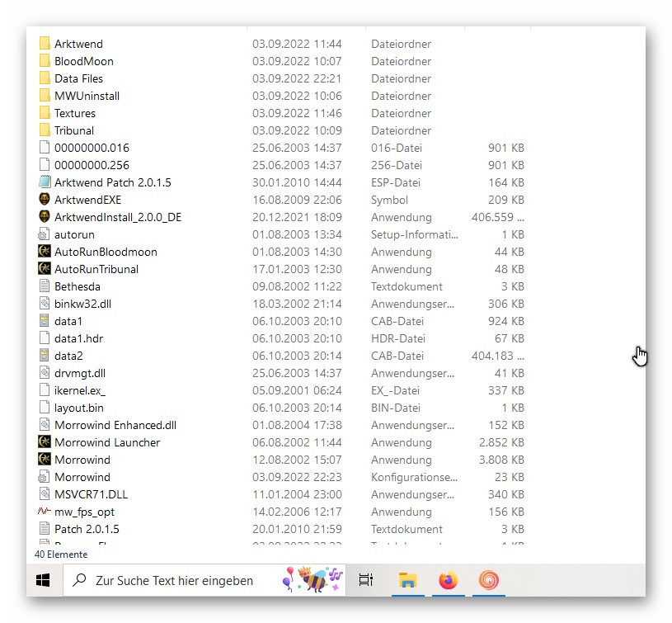Select the Data Files folder

(78, 78)
